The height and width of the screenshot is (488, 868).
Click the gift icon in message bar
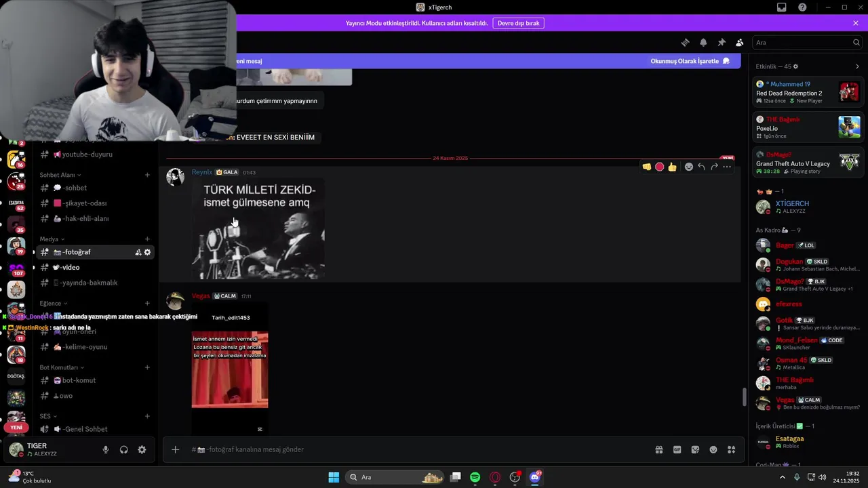click(x=658, y=449)
